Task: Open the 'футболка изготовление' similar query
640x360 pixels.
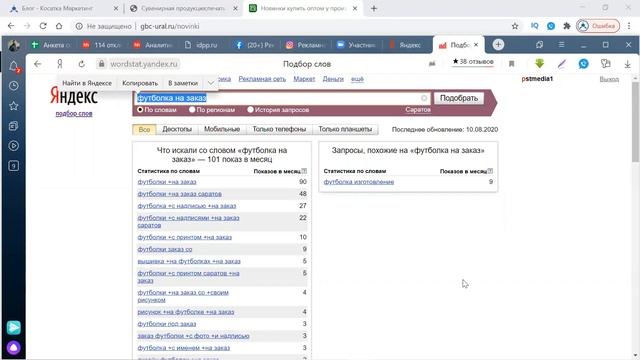Action: 359,182
